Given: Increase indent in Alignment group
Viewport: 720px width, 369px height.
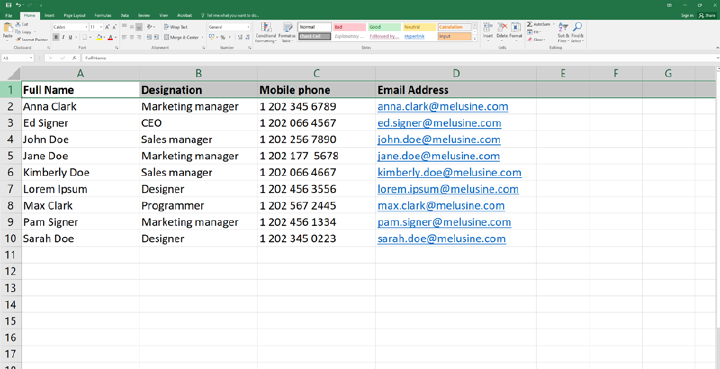Looking at the screenshot, I should tap(156, 37).
